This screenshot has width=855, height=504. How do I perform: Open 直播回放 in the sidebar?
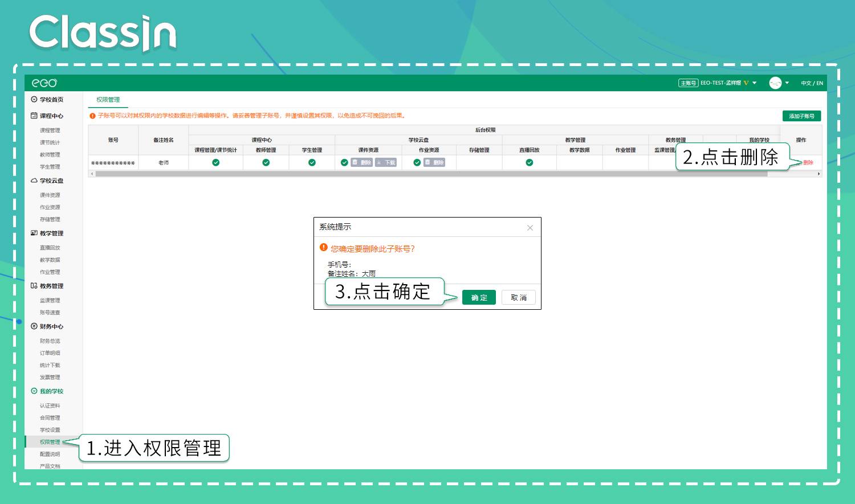(50, 248)
